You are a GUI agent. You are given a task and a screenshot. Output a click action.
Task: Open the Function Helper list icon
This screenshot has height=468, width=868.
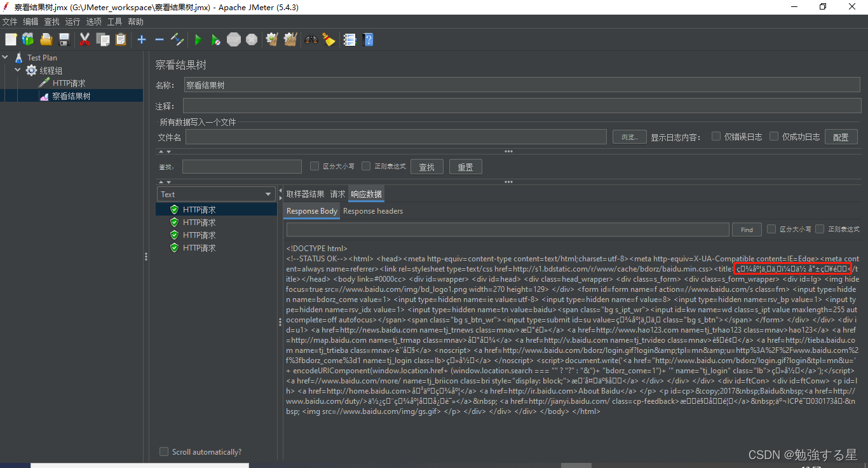click(349, 39)
